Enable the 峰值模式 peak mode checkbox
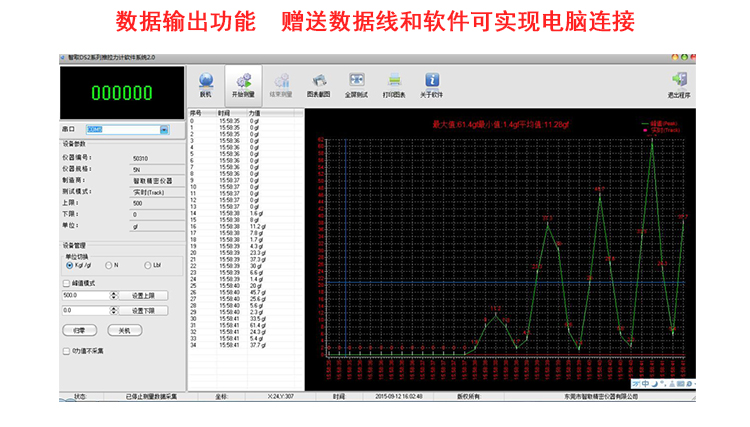750x427 pixels. (x=67, y=283)
